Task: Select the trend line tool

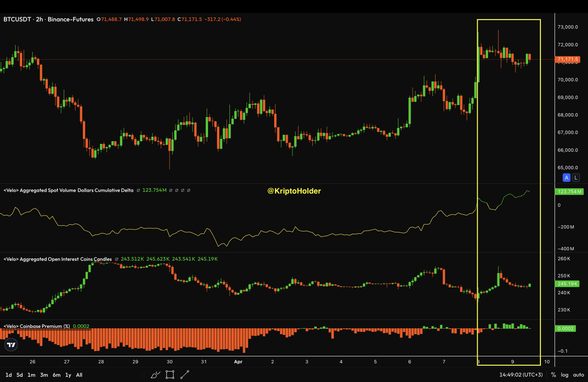Action: pos(185,374)
